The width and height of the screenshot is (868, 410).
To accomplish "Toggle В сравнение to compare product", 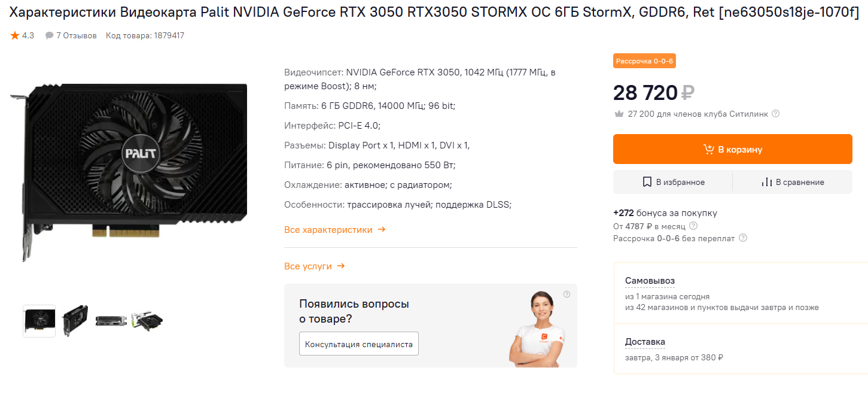I will point(792,182).
